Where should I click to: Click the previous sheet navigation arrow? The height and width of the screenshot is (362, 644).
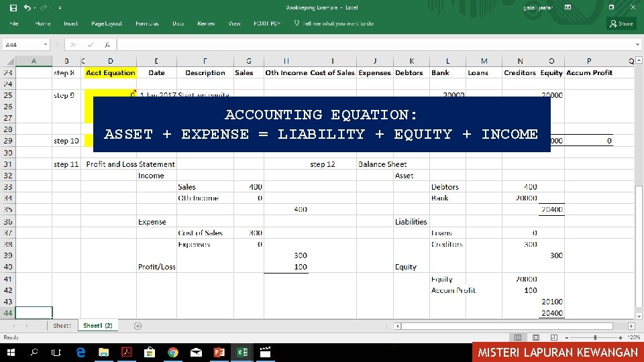[x=14, y=326]
